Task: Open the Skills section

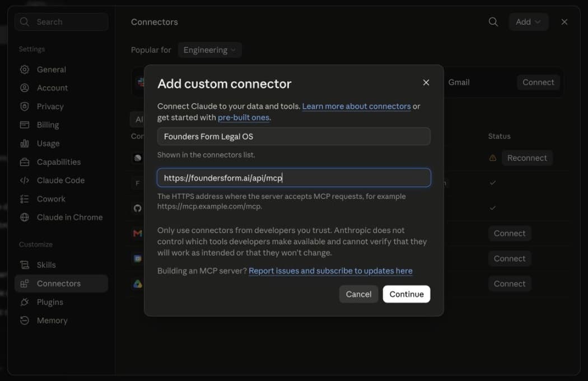Action: [62, 265]
